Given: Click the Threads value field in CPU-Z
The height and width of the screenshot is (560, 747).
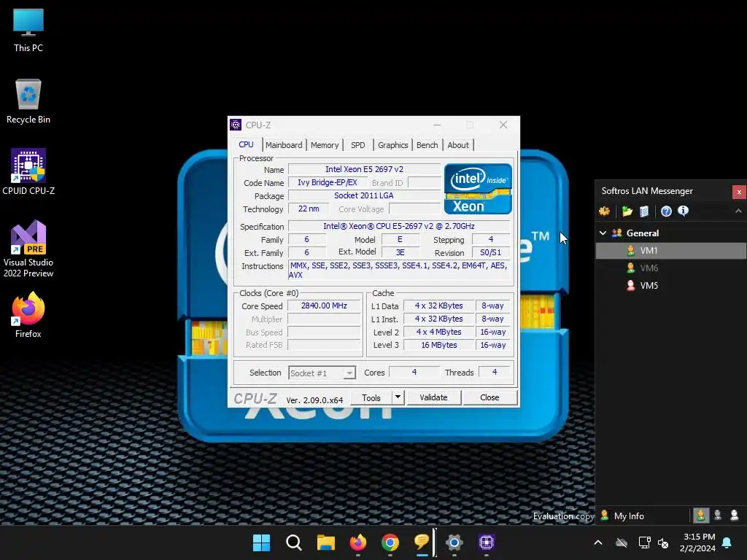Looking at the screenshot, I should (495, 372).
